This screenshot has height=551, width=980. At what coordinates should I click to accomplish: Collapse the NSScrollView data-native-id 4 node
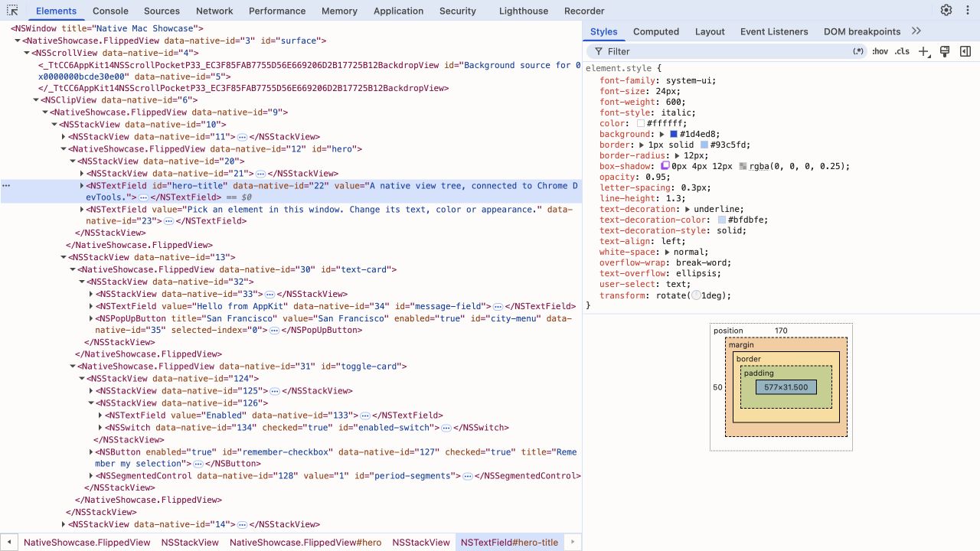coord(27,54)
